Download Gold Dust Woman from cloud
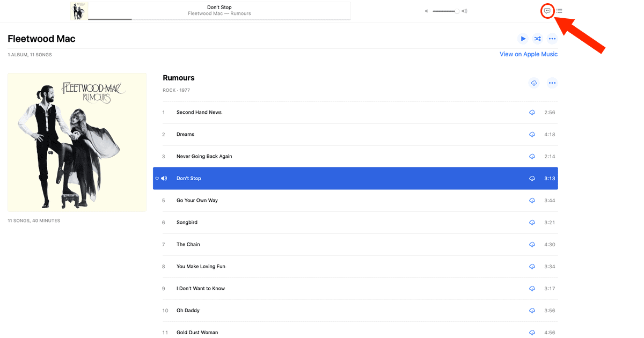644x338 pixels. tap(532, 333)
